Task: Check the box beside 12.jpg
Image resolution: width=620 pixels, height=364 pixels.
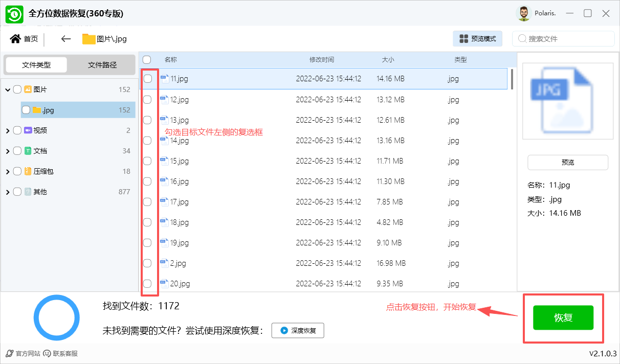Action: [147, 100]
